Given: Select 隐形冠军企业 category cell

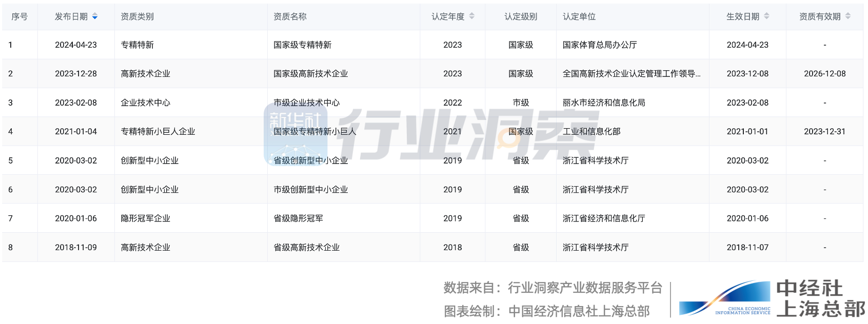Looking at the screenshot, I should [x=145, y=218].
